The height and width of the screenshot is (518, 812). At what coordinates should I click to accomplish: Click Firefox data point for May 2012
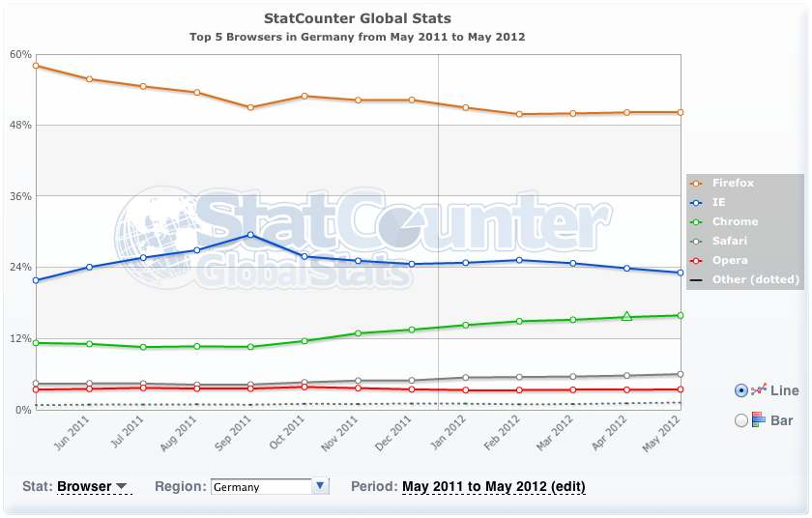point(681,112)
